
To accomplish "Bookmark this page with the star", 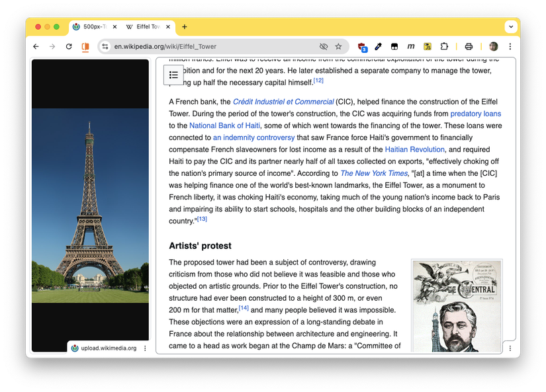I will [x=338, y=46].
